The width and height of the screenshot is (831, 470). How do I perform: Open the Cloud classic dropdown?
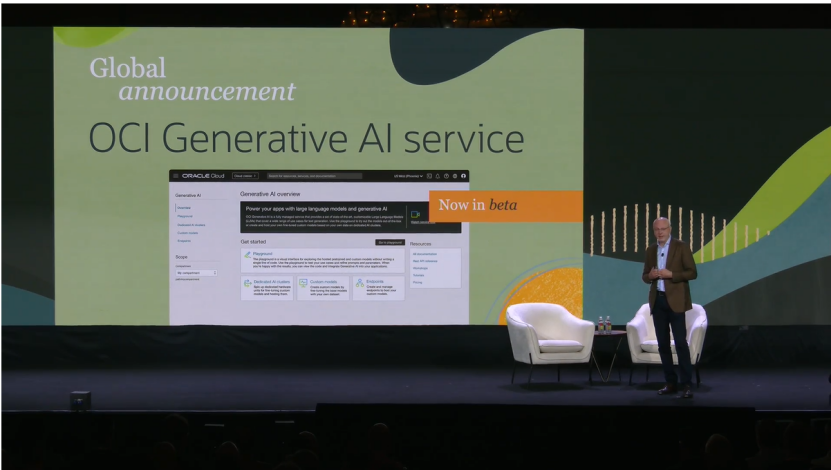tap(245, 176)
